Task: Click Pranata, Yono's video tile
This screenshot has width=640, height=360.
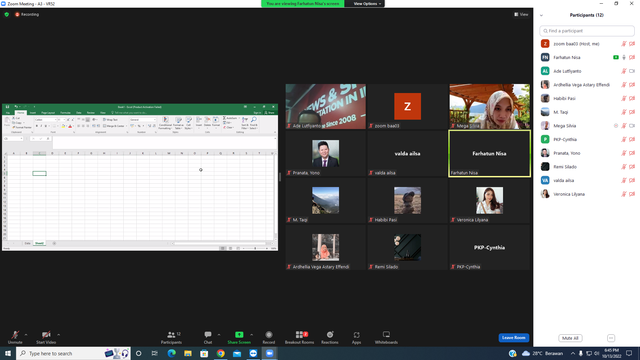Action: (x=326, y=153)
